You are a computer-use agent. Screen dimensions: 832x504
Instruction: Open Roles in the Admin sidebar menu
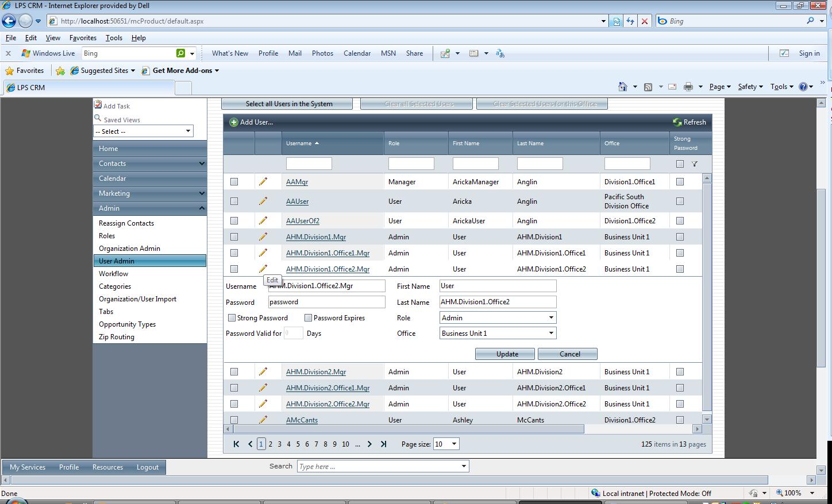point(107,236)
